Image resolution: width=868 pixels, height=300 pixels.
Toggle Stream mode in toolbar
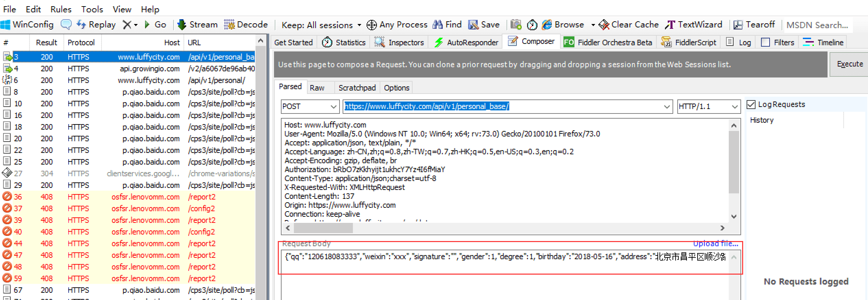[x=198, y=25]
